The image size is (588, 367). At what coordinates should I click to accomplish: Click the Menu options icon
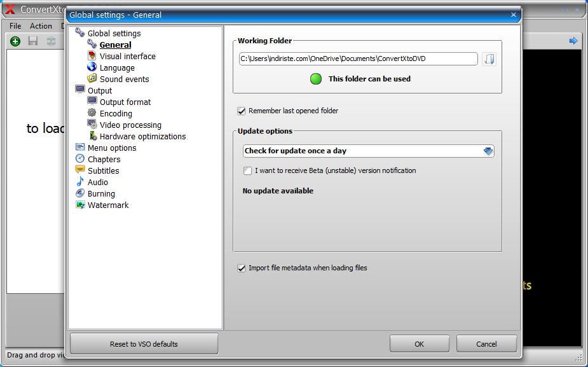(80, 147)
